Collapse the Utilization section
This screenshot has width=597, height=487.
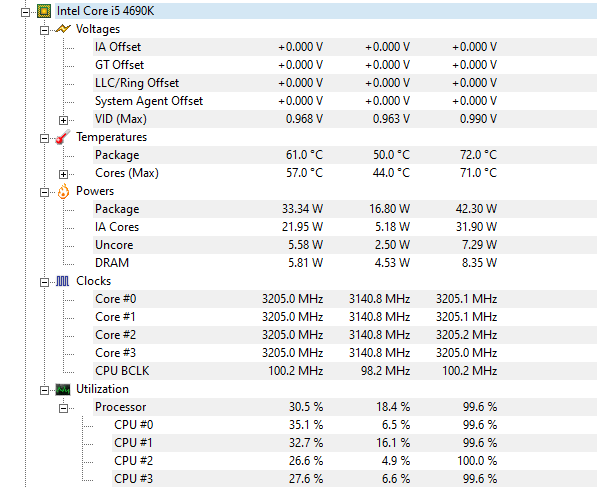pos(45,390)
